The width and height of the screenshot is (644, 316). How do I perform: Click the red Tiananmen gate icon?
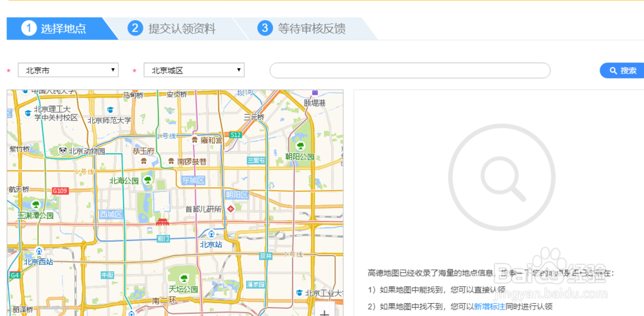[x=163, y=221]
